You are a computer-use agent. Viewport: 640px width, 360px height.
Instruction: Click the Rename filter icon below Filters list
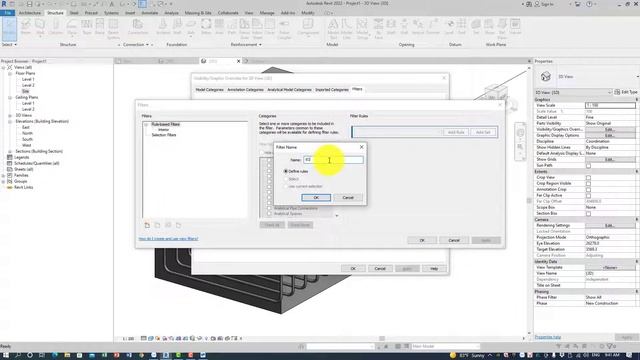[x=168, y=225]
